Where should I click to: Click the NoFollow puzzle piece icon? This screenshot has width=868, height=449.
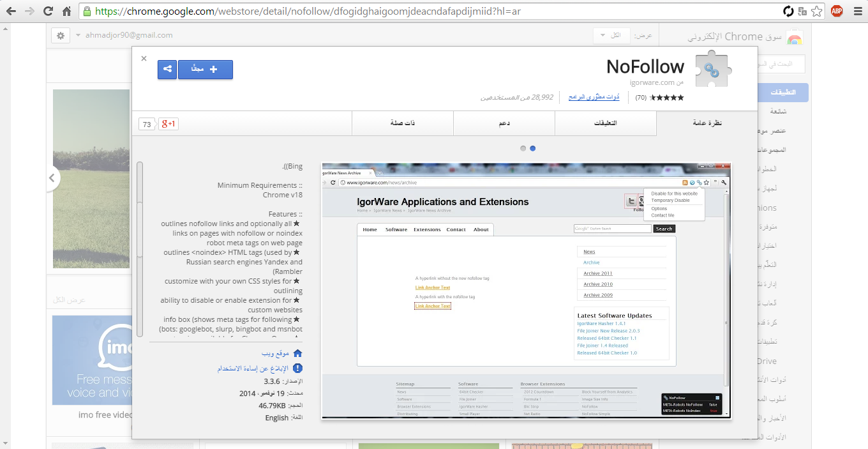coord(714,68)
